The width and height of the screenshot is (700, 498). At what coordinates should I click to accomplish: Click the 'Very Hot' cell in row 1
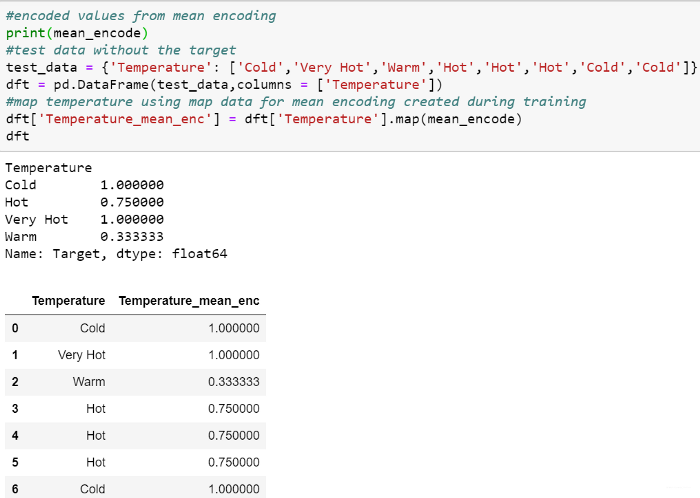tap(81, 355)
